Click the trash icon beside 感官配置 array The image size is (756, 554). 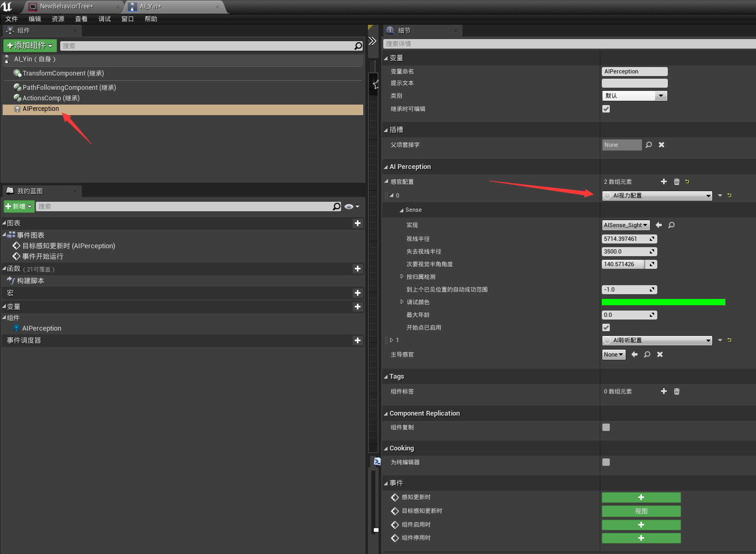(677, 182)
